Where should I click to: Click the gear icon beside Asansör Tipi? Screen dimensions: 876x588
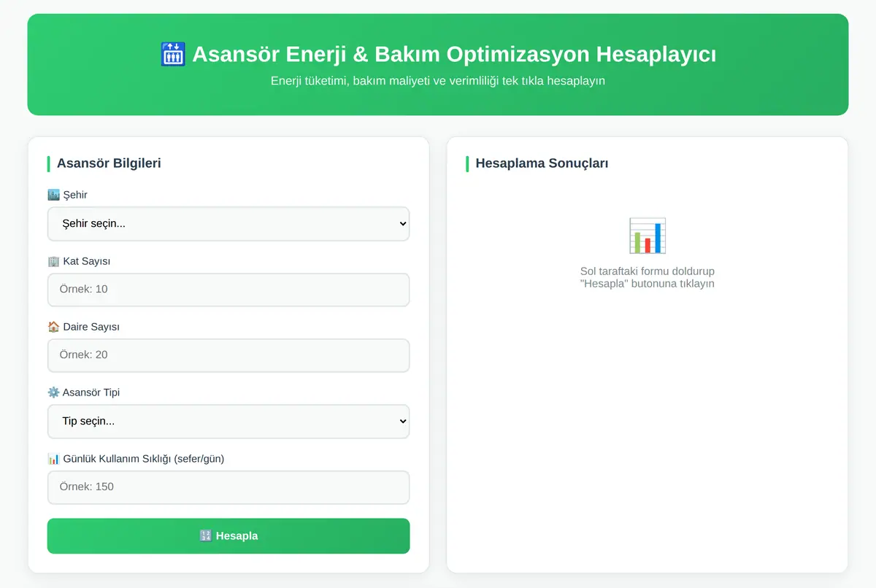(53, 392)
